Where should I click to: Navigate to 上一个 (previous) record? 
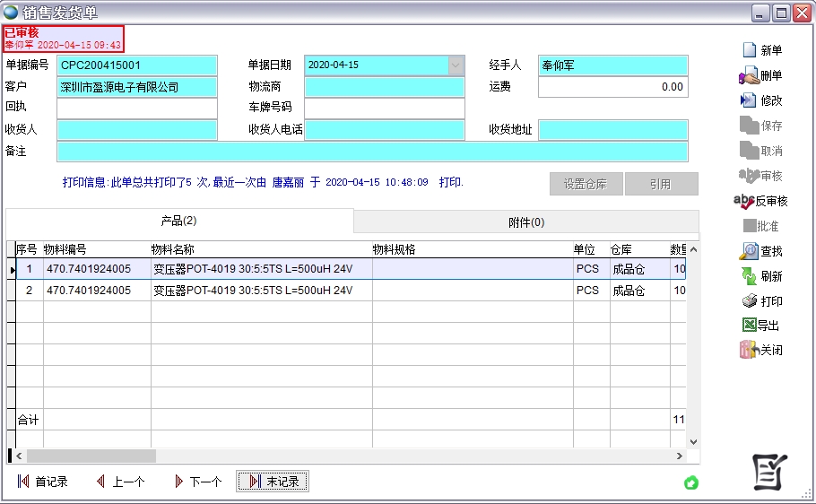click(x=120, y=482)
